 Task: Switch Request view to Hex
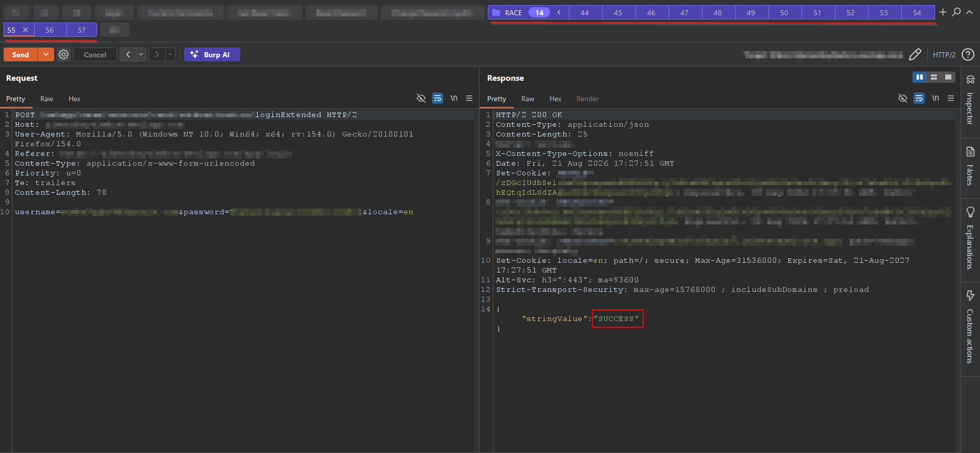(x=75, y=99)
